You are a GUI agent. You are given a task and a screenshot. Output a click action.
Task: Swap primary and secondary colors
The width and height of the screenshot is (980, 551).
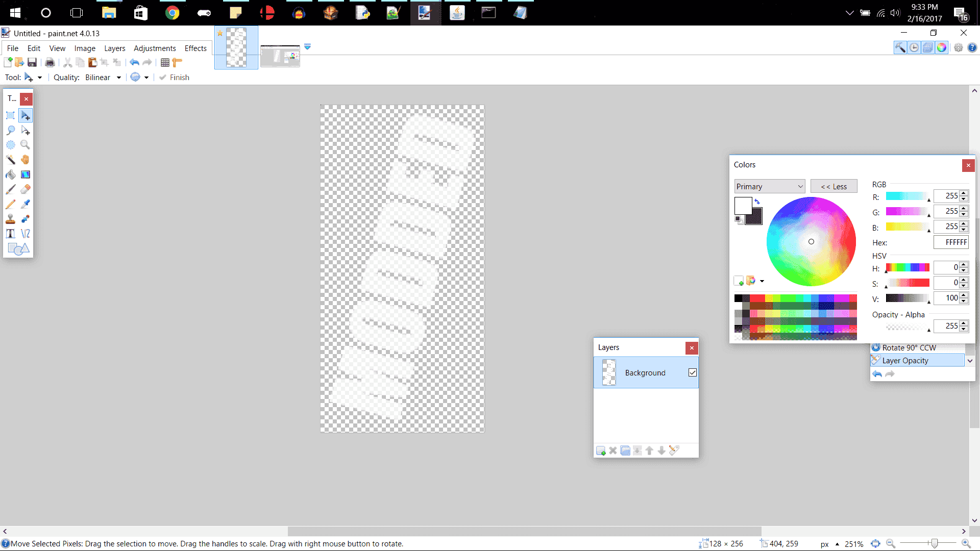point(757,202)
